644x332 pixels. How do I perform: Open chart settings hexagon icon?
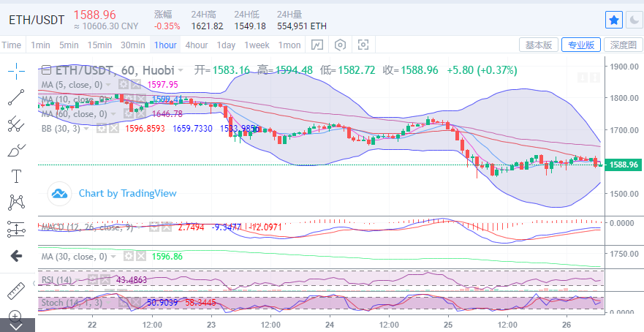(340, 45)
